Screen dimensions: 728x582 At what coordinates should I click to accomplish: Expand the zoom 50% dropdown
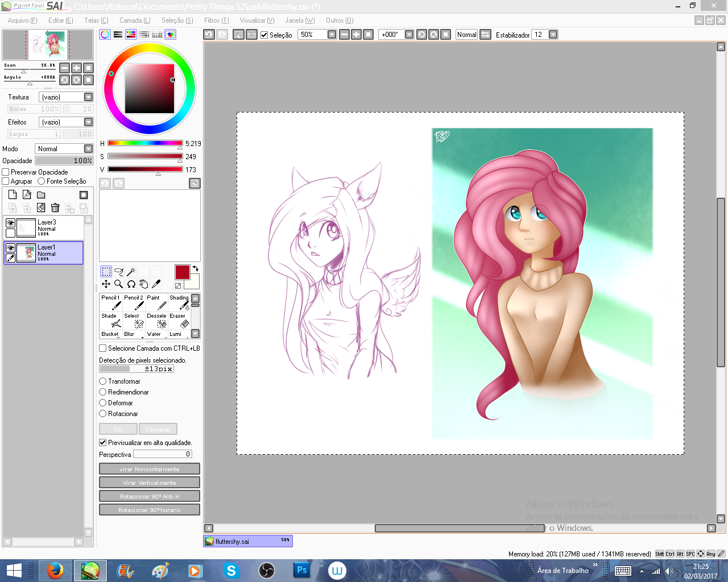332,35
